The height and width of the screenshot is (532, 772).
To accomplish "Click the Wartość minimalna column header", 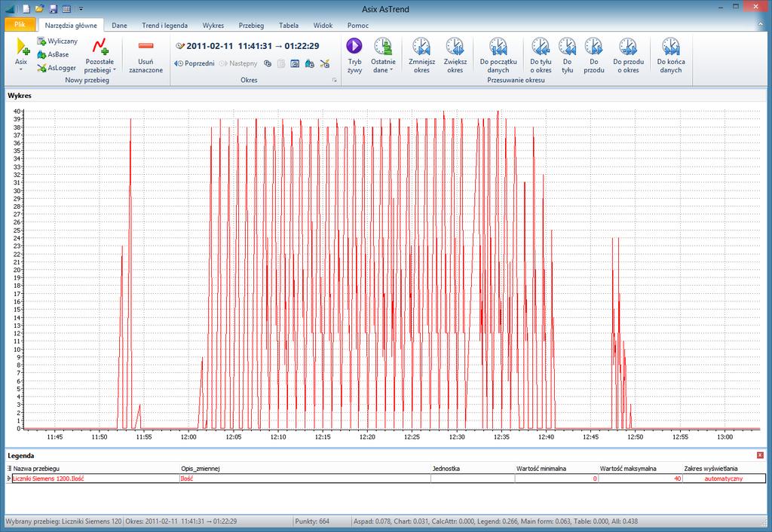I will pyautogui.click(x=541, y=469).
